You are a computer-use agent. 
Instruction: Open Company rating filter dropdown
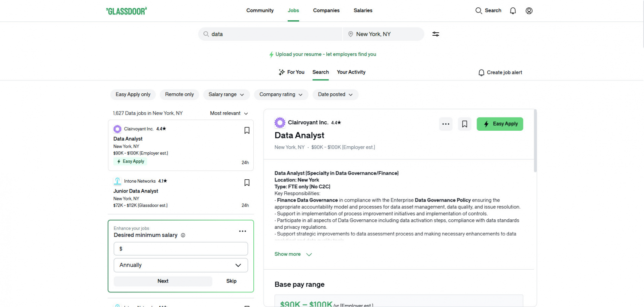pos(281,95)
